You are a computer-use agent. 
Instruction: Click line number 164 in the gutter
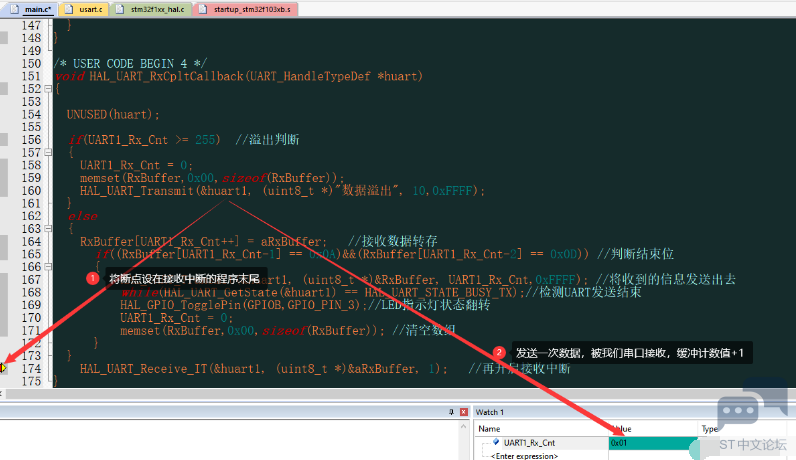pos(31,241)
